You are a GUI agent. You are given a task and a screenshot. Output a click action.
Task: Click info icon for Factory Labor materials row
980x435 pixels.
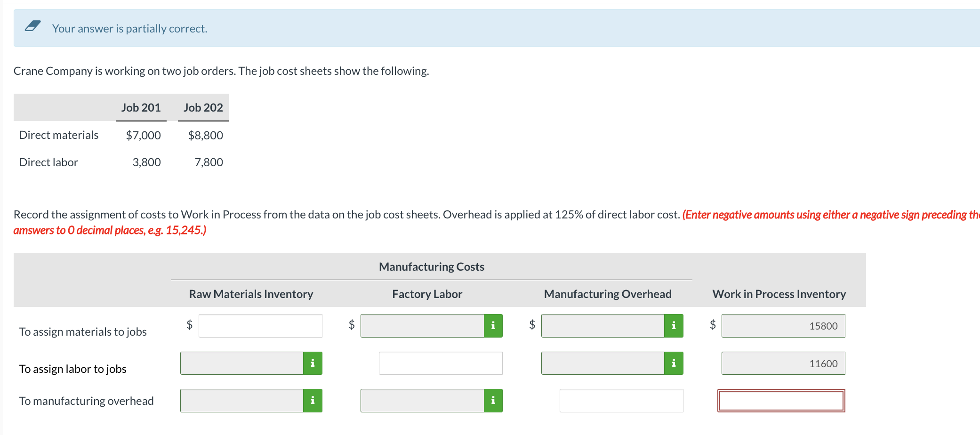click(x=493, y=326)
